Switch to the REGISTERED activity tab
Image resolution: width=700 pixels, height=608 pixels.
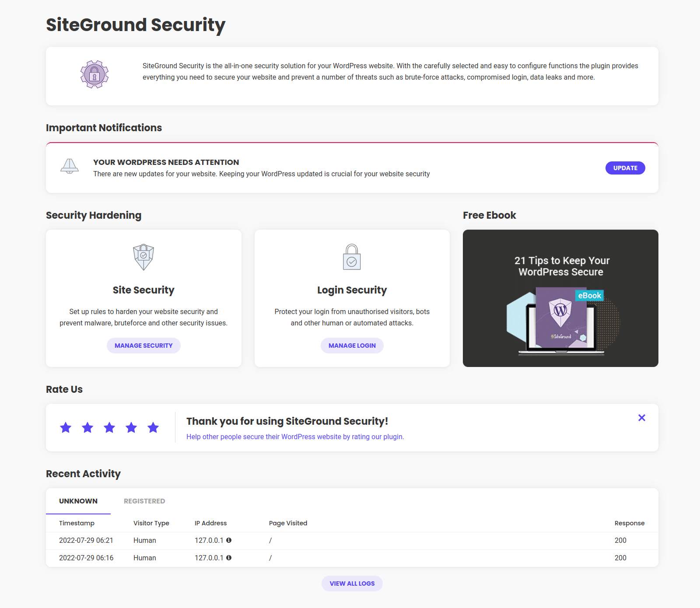(144, 501)
